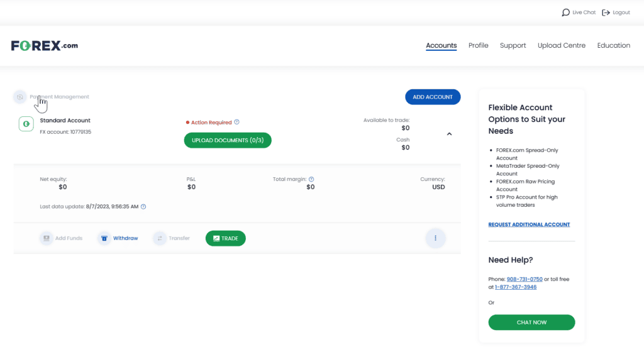Click the Transfer label
This screenshot has width=644, height=347.
179,238
